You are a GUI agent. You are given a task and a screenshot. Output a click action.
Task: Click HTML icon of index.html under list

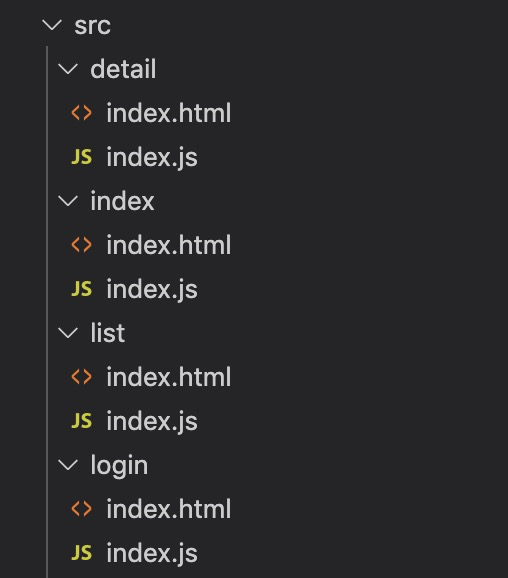pyautogui.click(x=81, y=377)
